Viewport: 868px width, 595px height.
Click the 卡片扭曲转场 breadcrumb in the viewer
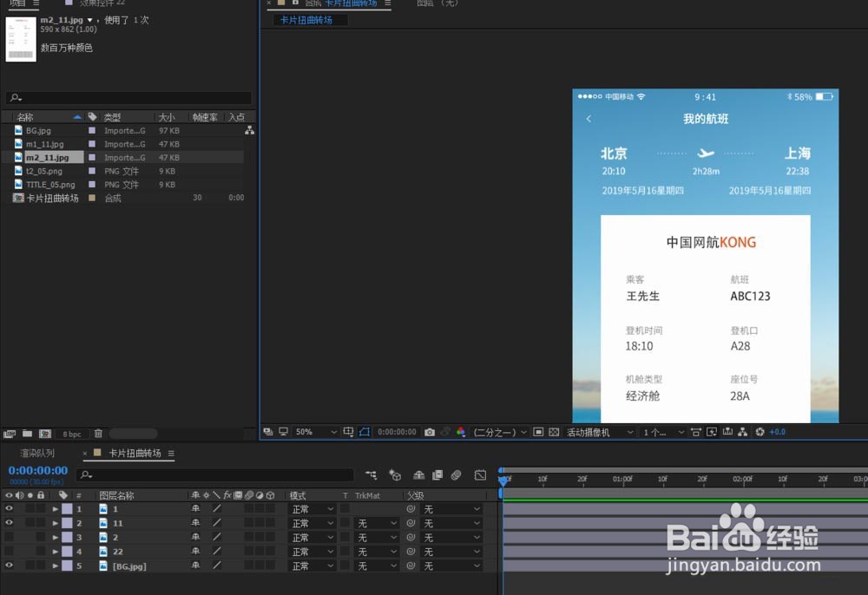[x=307, y=18]
